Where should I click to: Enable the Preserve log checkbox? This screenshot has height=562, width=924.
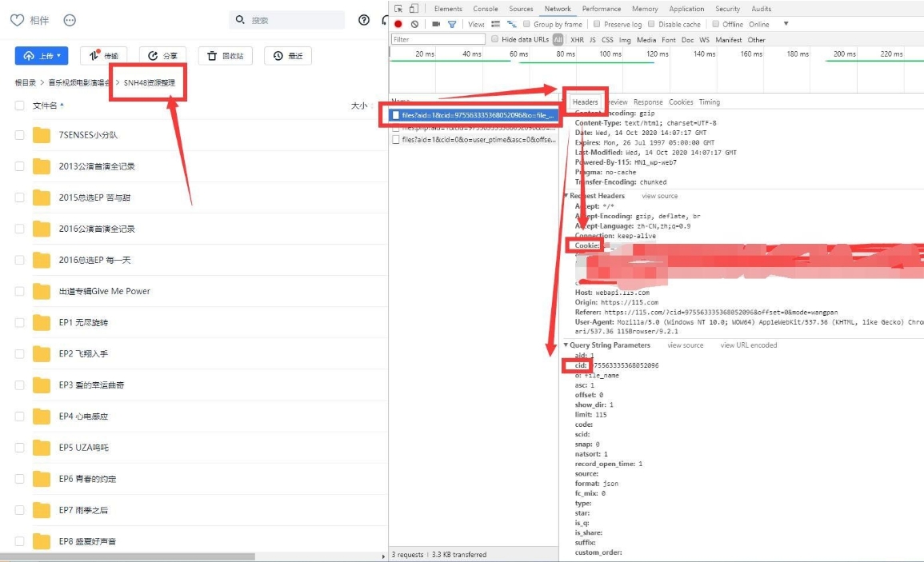(x=598, y=25)
